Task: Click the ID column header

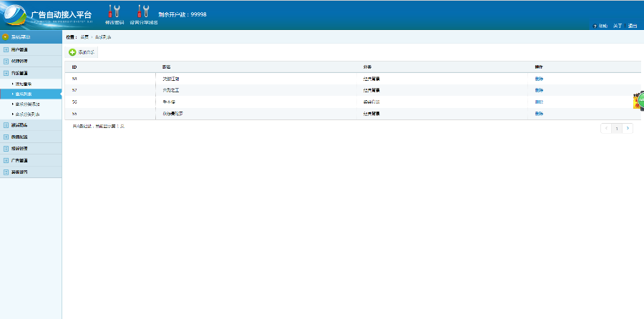Action: [x=74, y=67]
